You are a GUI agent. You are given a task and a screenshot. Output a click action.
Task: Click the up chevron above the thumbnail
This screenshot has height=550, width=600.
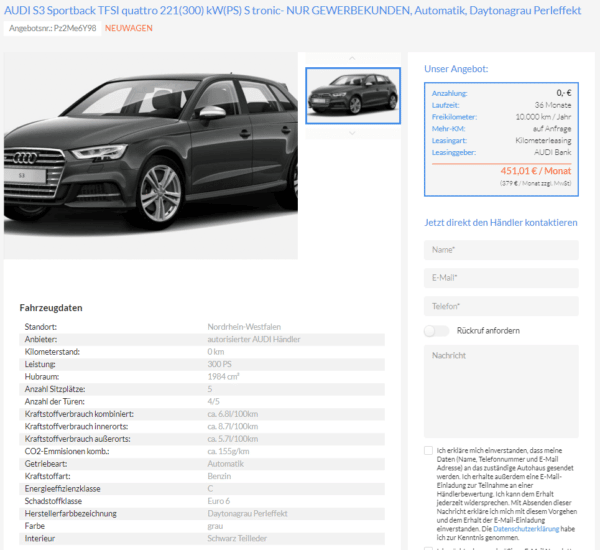click(352, 59)
